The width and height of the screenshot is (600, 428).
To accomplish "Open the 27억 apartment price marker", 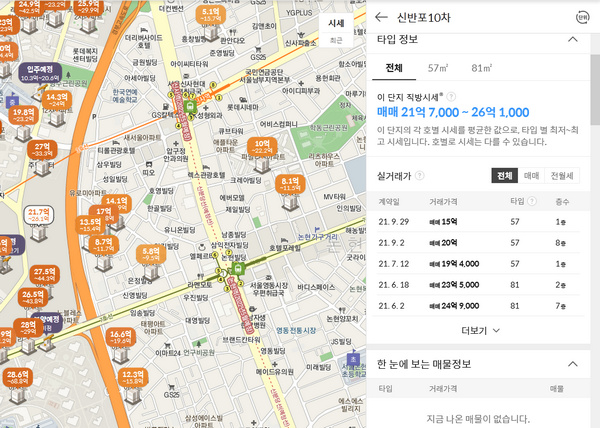I will pyautogui.click(x=42, y=150).
